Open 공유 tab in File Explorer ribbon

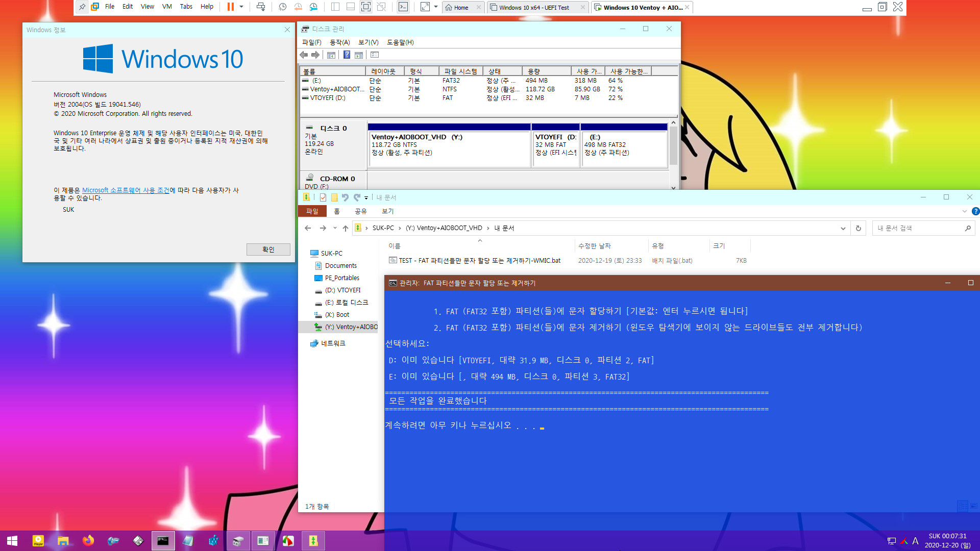click(361, 211)
